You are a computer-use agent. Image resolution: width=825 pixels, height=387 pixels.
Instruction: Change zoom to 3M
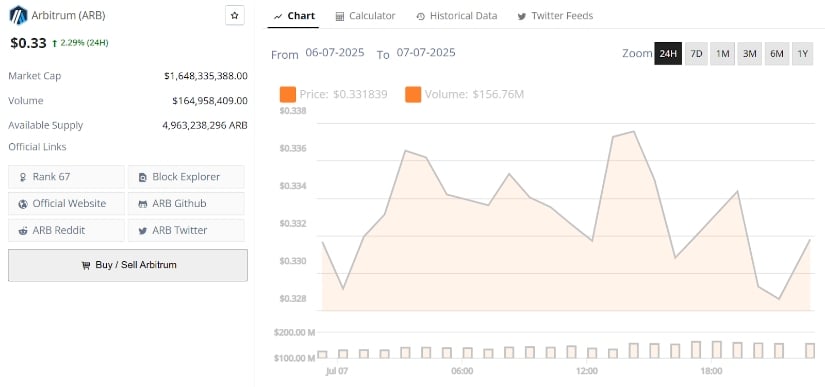[x=749, y=54]
